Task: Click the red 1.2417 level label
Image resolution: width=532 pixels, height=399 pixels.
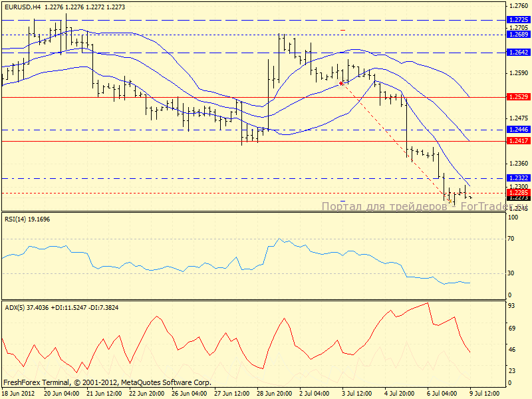Action: click(519, 141)
